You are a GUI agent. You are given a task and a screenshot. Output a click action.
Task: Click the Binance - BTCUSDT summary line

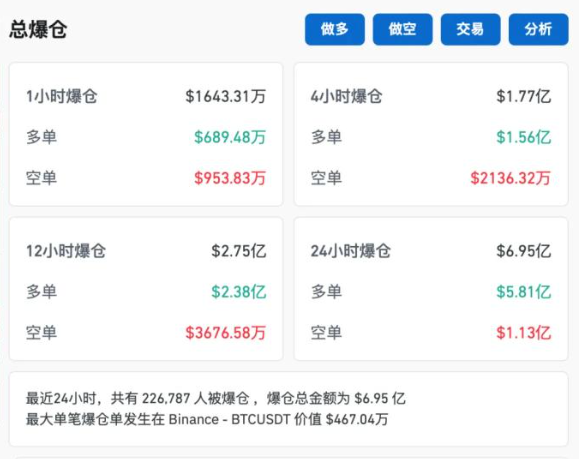(x=207, y=419)
